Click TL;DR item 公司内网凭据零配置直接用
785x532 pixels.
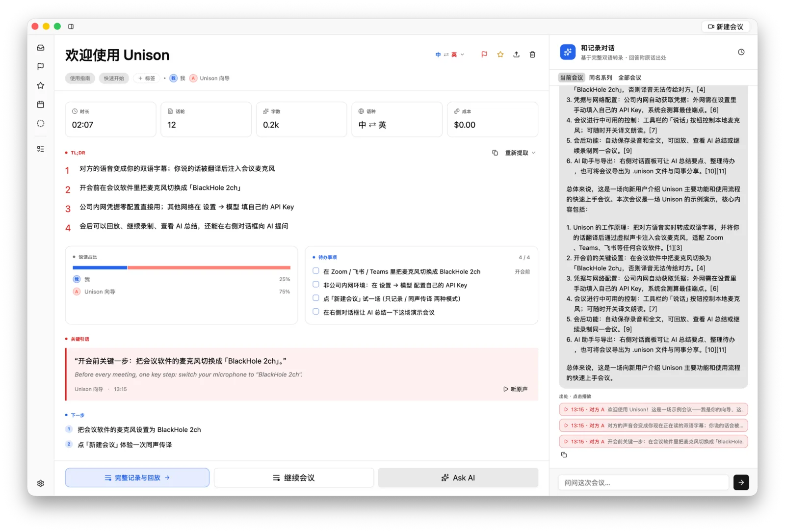pos(187,207)
